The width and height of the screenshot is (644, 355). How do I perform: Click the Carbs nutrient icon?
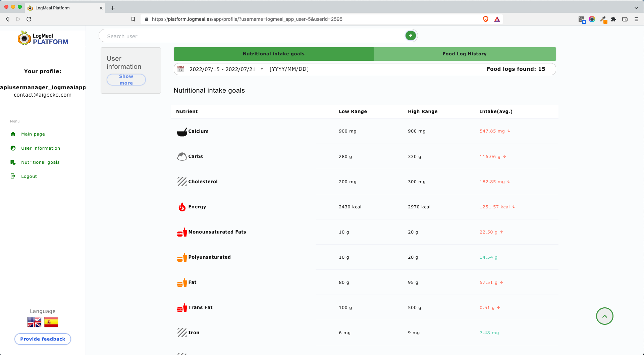(181, 156)
